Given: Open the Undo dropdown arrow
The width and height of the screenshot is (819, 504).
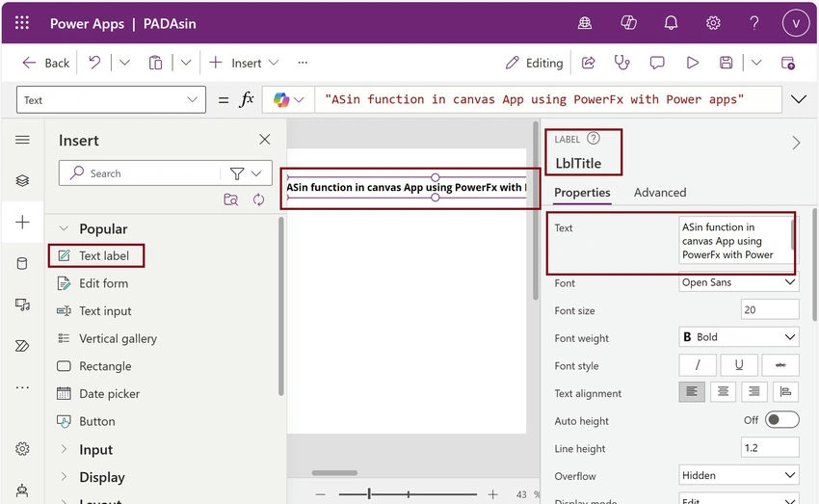Looking at the screenshot, I should coord(124,63).
